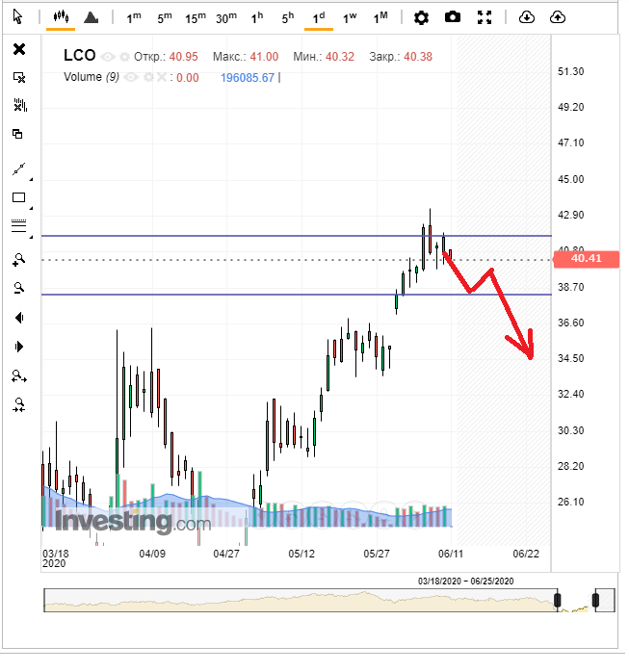This screenshot has width=629, height=672.
Task: Compress chart horizontally with magnifier arrows
Action: pos(19,405)
